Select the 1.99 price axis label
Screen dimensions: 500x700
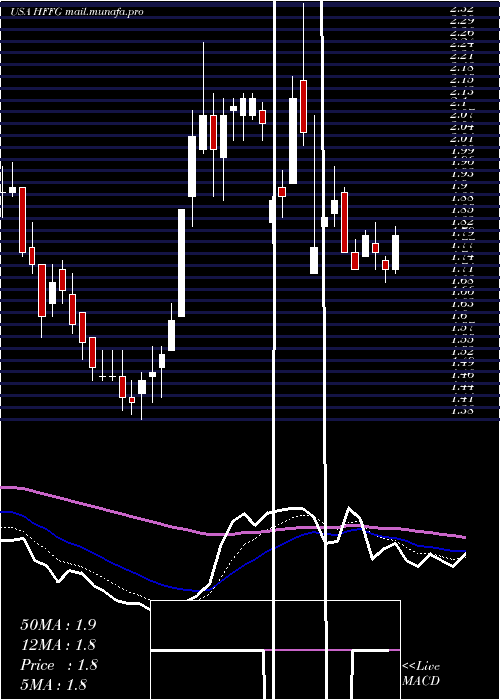coord(462,150)
